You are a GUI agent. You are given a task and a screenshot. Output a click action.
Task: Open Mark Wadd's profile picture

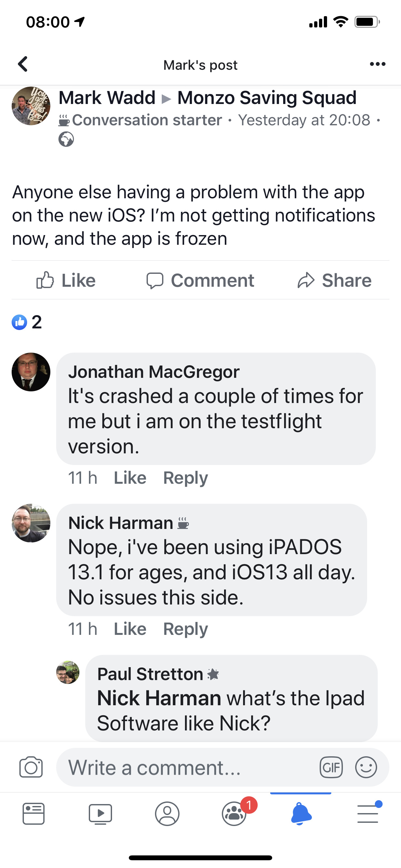[x=31, y=106]
